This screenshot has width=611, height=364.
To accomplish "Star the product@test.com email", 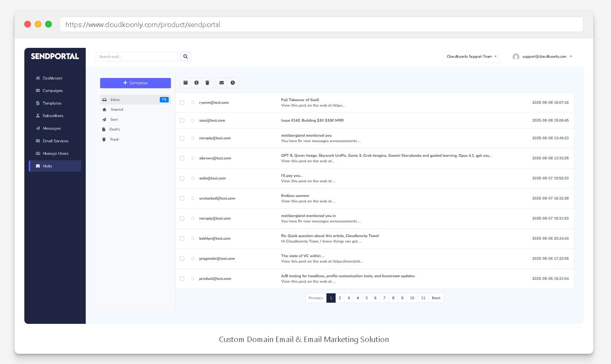I will (x=193, y=279).
